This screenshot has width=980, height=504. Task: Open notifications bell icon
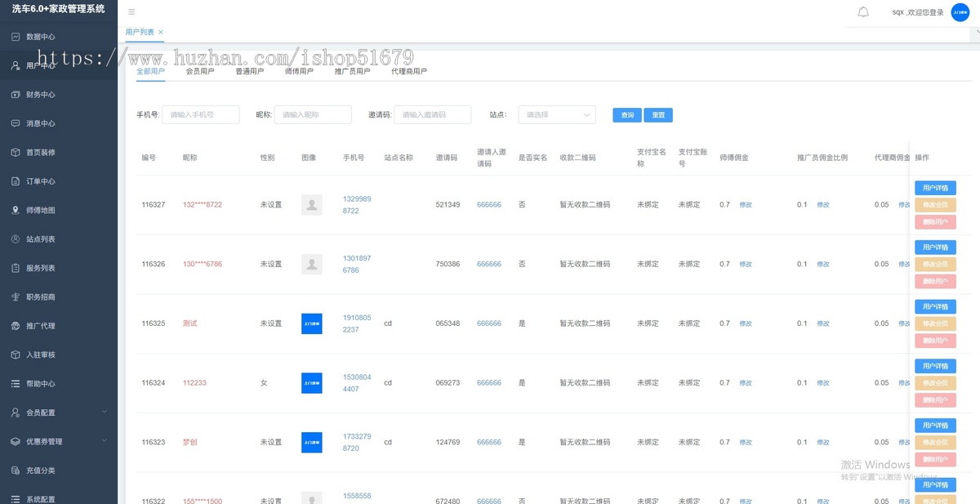coord(863,12)
